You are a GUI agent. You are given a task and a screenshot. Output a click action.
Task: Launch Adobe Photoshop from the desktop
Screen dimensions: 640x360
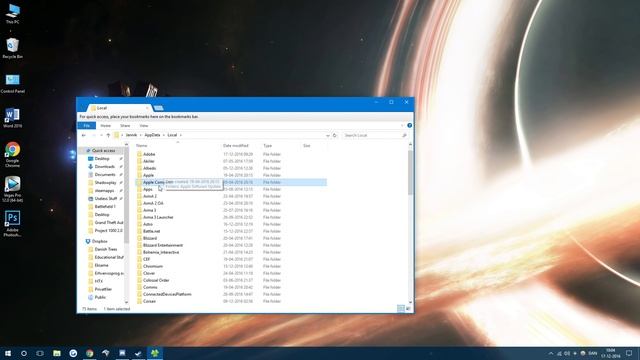pyautogui.click(x=13, y=223)
